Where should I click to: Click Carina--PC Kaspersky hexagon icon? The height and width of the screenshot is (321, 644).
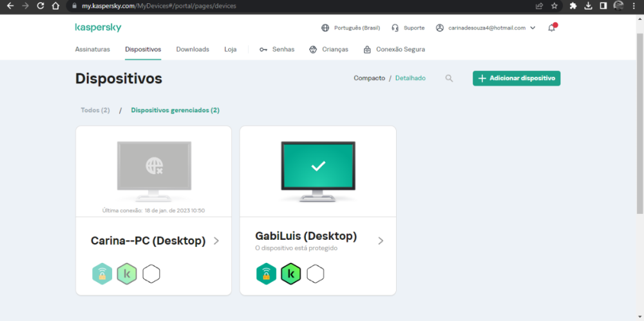126,274
